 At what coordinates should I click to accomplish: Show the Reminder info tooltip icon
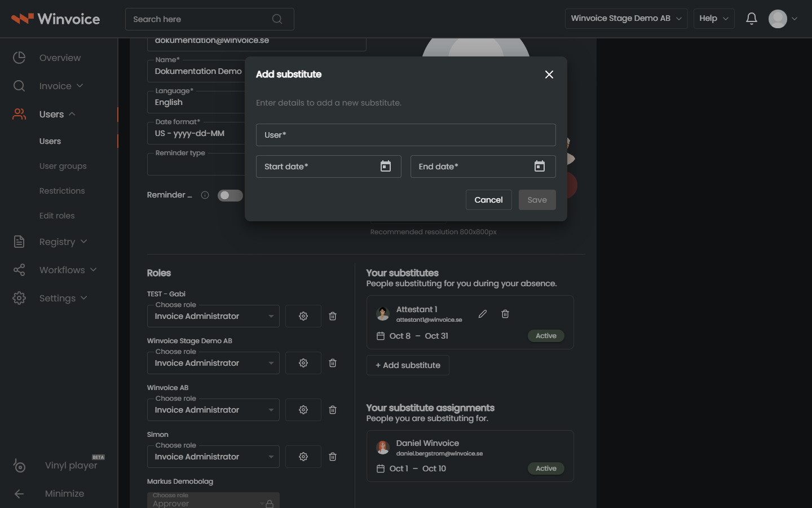[205, 195]
